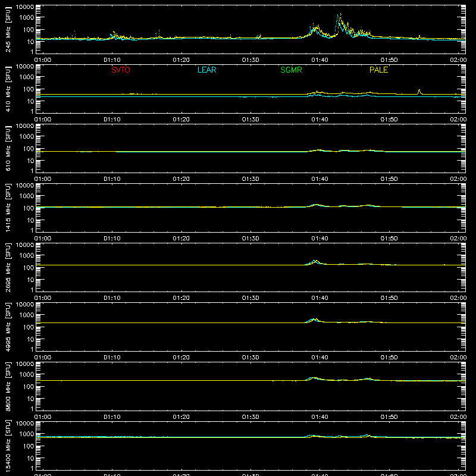
Task: Select the 2695 MHz [SFU] axis title
Action: pyautogui.click(x=8, y=267)
